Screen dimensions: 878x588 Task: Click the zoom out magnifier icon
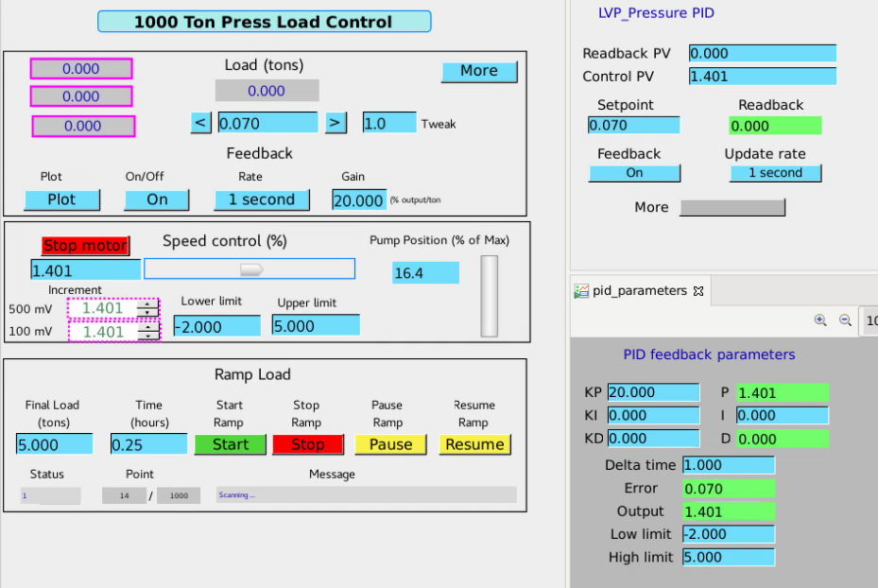(x=846, y=320)
